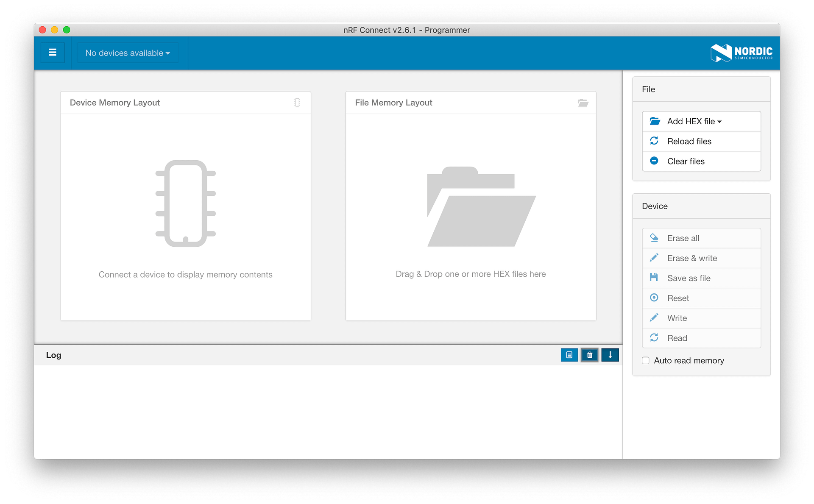Click the Write pencil icon
This screenshot has width=814, height=504.
[x=654, y=317]
